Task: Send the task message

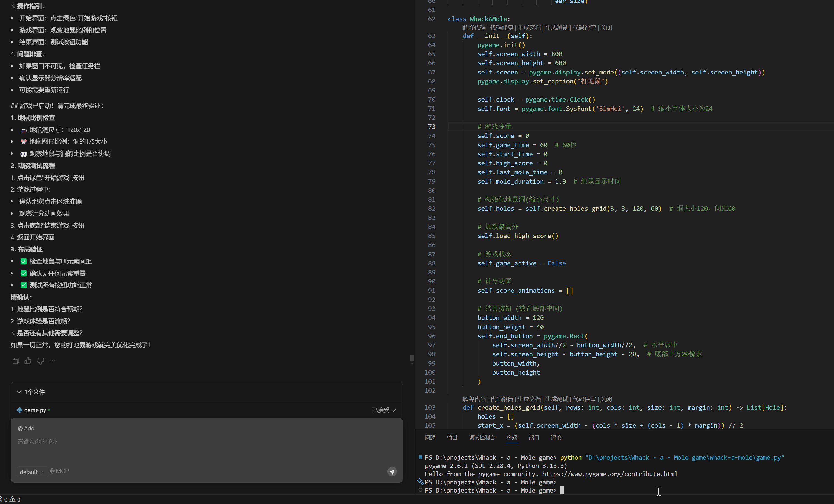Action: click(x=392, y=471)
